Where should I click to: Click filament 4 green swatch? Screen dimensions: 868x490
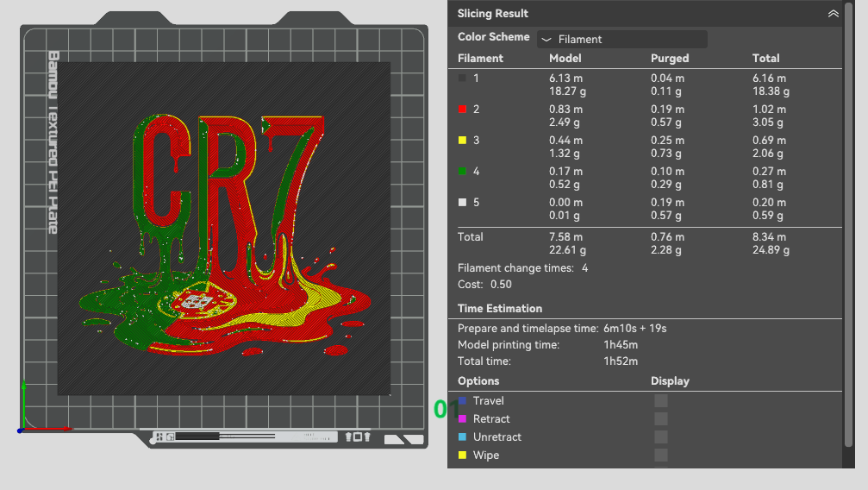(462, 172)
